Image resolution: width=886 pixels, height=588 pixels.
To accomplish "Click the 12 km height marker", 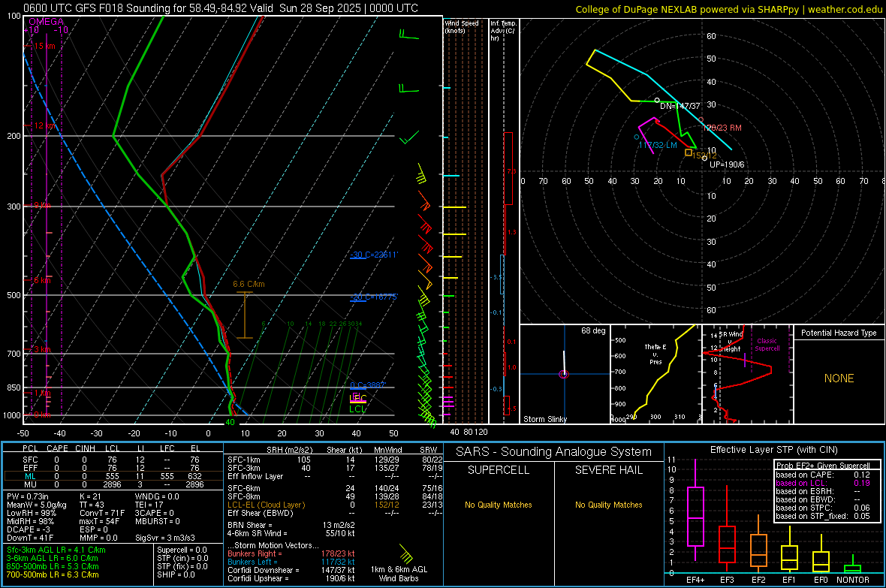I will pos(44,125).
